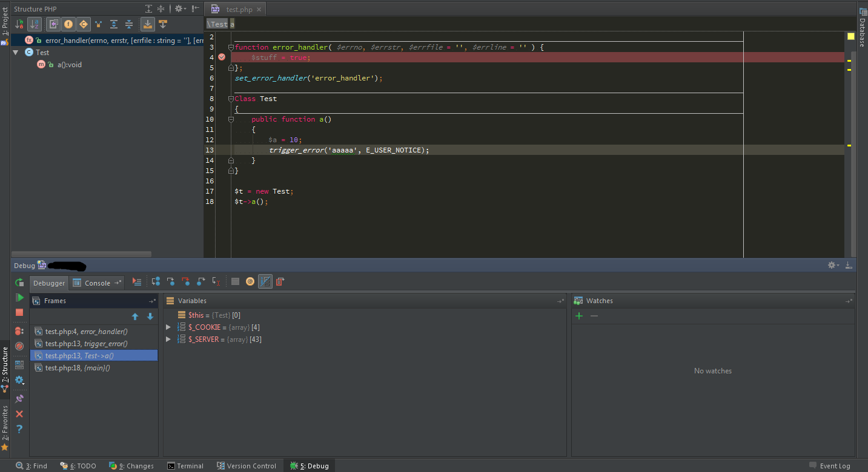The image size is (868, 472).
Task: Toggle Autoscroll to Source in Structure
Action: click(x=147, y=24)
